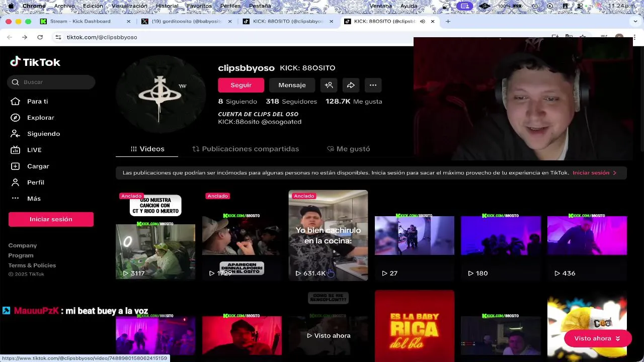Click browser forward arrow
Viewport: 644px width, 362px height.
[24, 37]
